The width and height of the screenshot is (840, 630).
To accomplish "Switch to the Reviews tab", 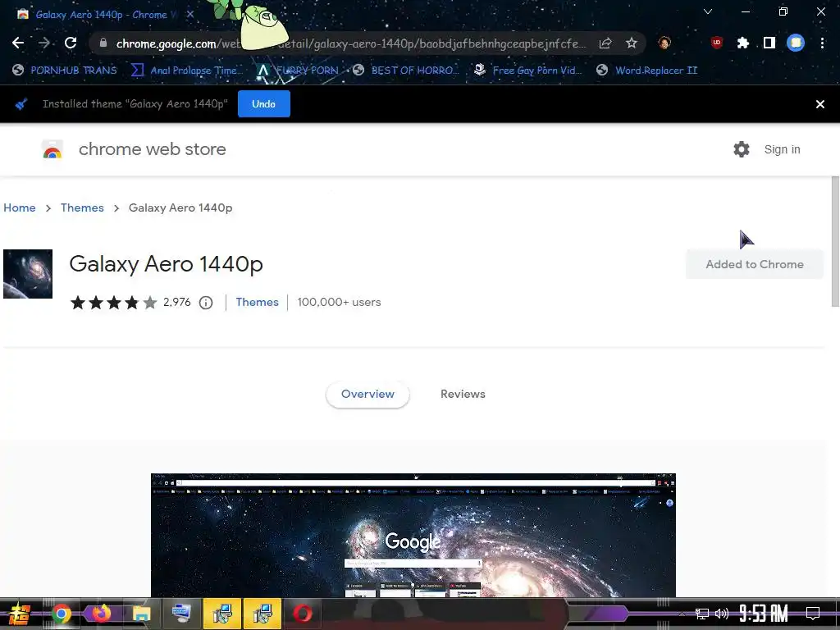I will [x=463, y=395].
